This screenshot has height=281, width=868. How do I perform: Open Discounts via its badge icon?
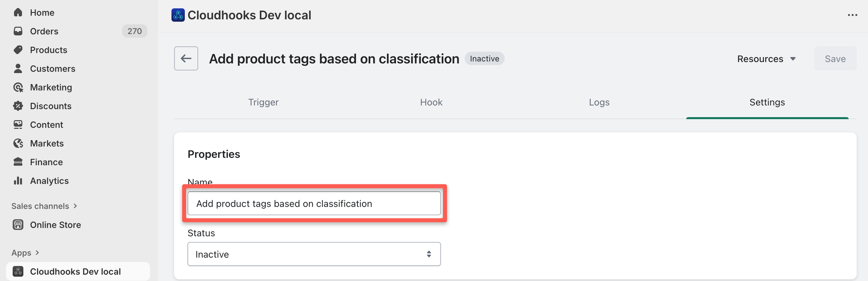[18, 106]
